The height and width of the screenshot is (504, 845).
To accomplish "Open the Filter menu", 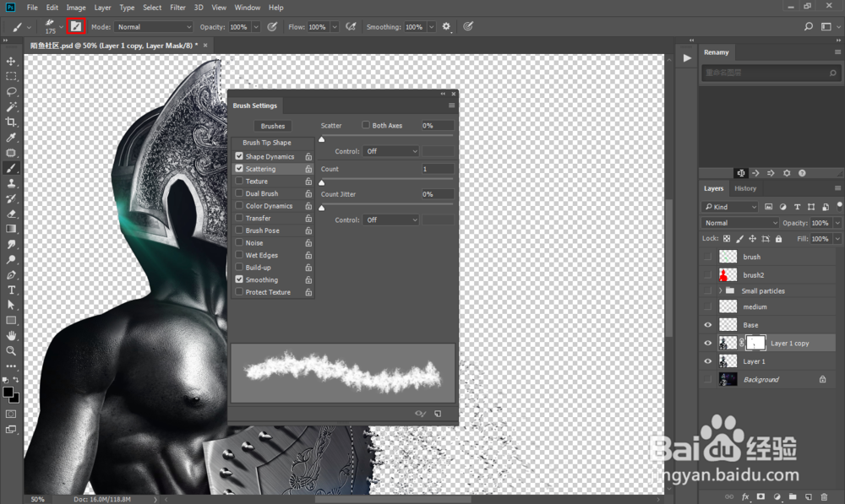I will [x=177, y=8].
